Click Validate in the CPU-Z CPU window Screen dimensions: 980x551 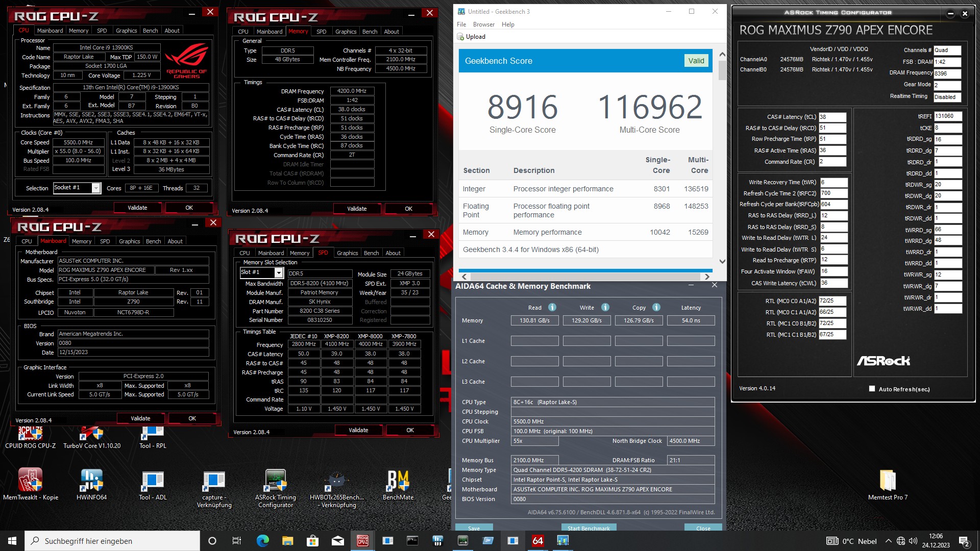tap(137, 208)
